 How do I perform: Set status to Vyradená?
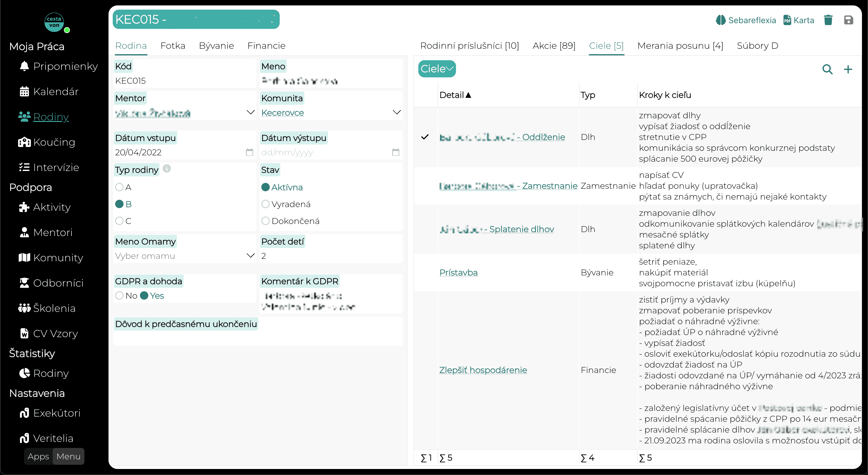tap(266, 204)
